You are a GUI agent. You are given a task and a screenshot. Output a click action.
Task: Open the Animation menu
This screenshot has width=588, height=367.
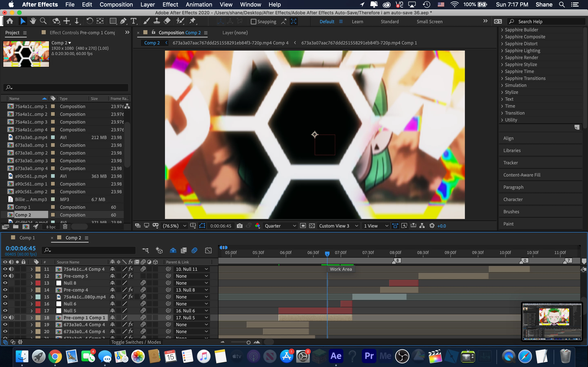199,4
